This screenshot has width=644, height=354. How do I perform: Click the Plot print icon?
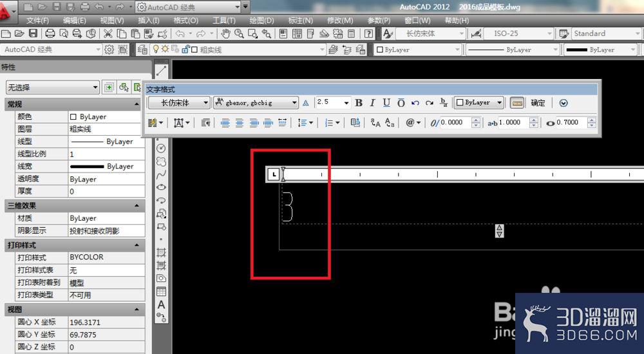click(x=50, y=33)
